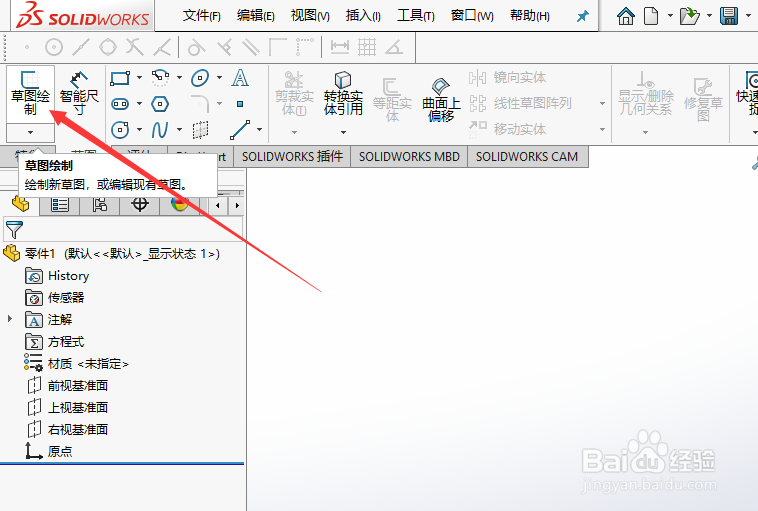Click the open document icon
The image size is (758, 511).
coord(689,16)
